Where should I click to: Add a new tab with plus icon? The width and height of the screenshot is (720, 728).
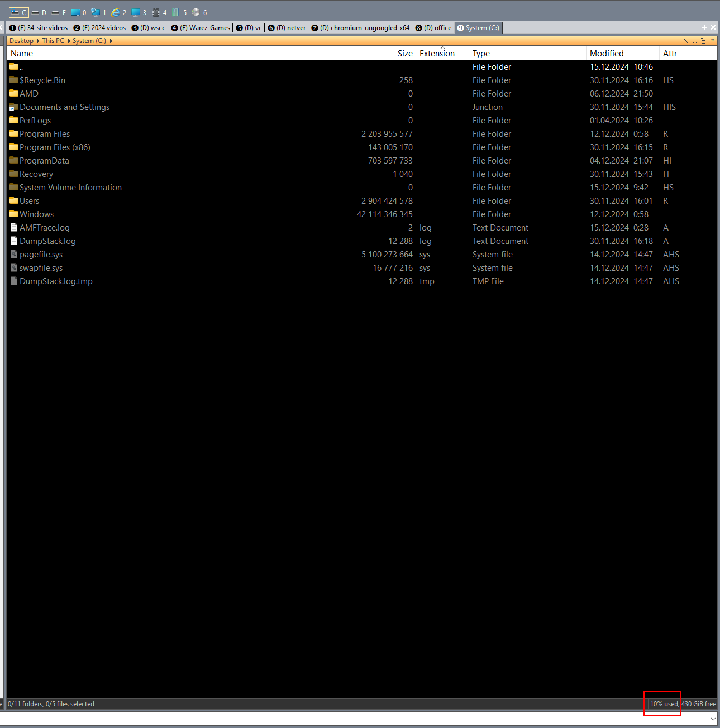704,27
